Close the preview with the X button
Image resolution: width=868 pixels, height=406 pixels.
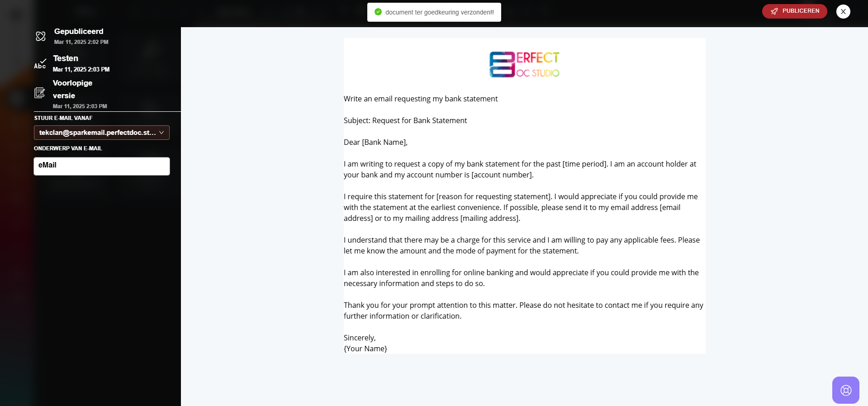point(843,11)
